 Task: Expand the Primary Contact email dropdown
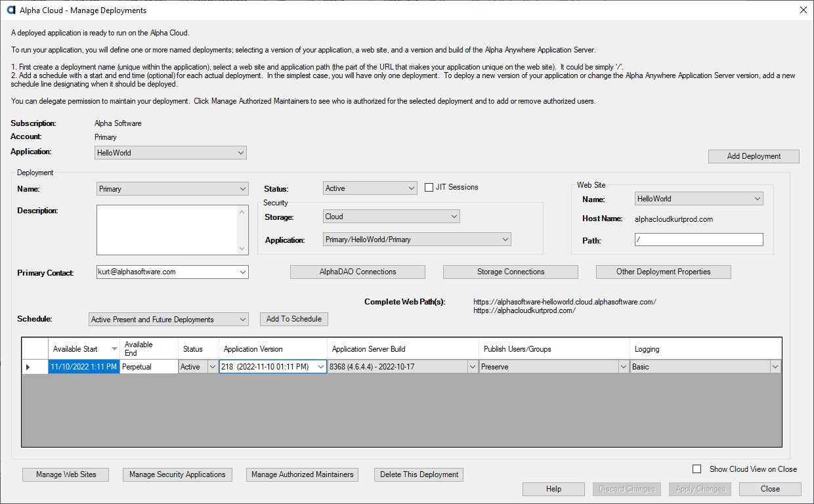243,272
